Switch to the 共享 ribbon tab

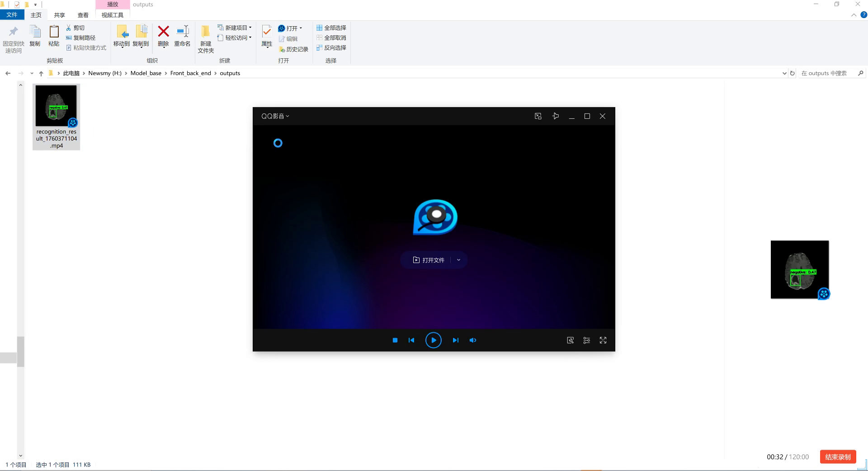point(59,15)
